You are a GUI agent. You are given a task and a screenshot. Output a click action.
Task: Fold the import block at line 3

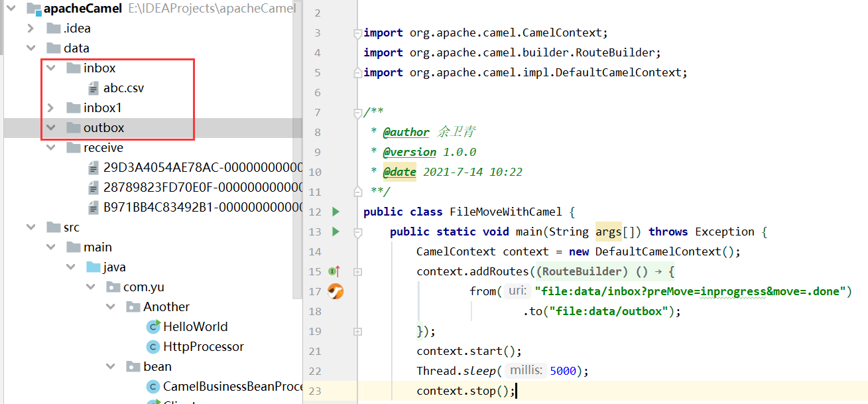click(x=358, y=33)
